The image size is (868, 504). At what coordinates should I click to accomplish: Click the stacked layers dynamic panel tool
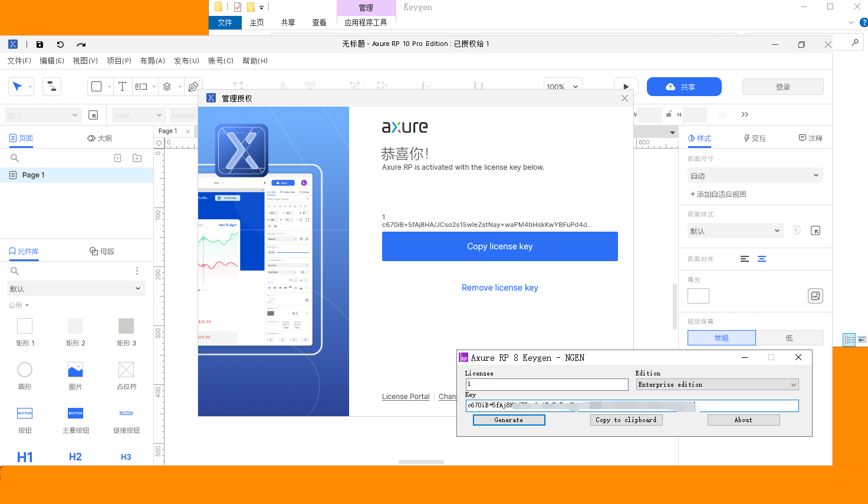167,87
